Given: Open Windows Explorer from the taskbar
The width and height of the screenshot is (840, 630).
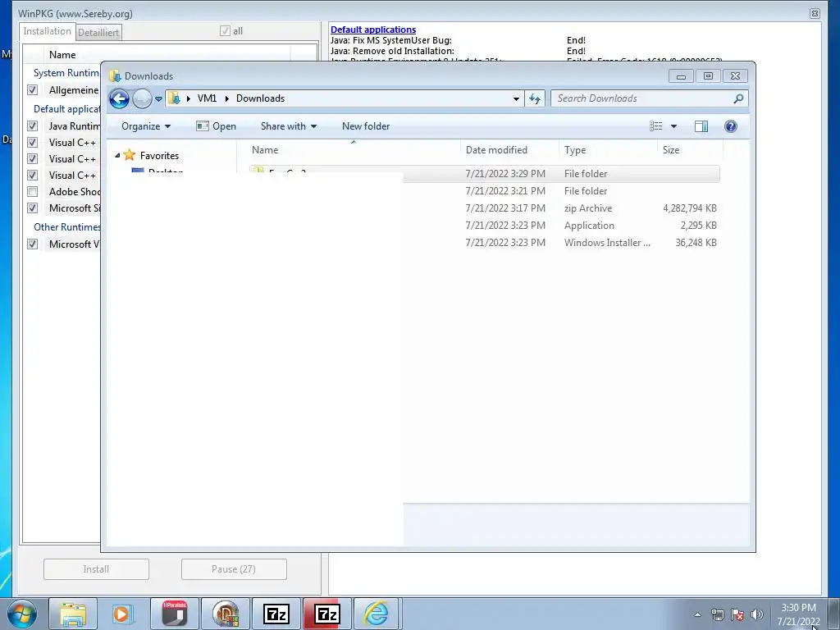Looking at the screenshot, I should [x=73, y=614].
